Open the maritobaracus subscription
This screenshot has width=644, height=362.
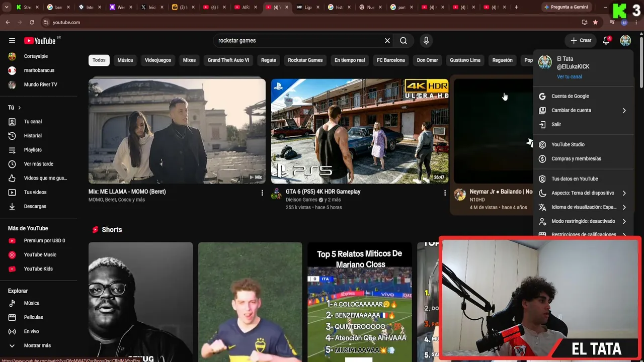[x=39, y=70]
